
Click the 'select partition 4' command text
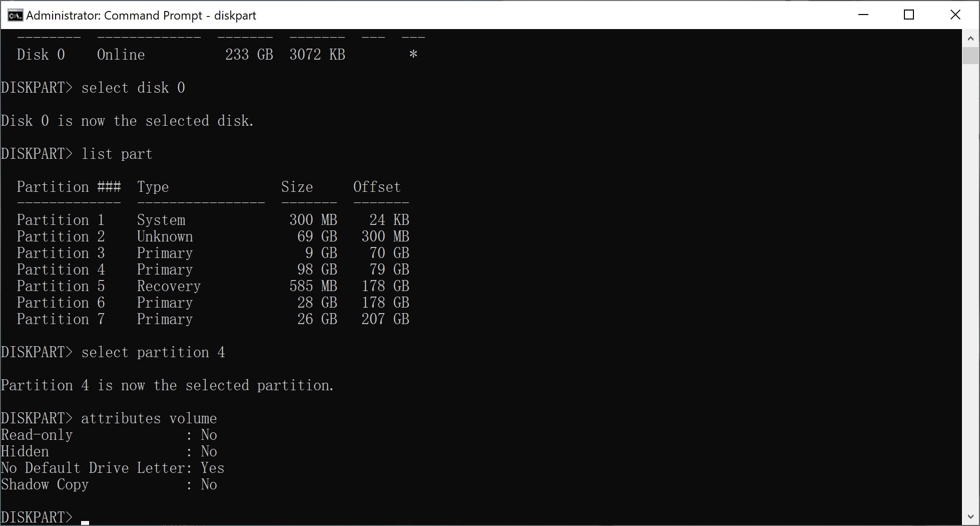pyautogui.click(x=153, y=352)
